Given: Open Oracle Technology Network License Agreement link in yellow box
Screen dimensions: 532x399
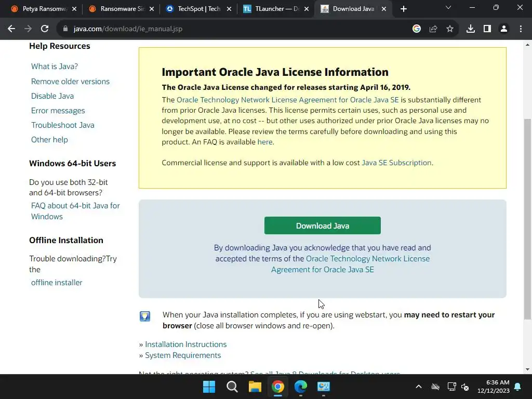Looking at the screenshot, I should [288, 100].
